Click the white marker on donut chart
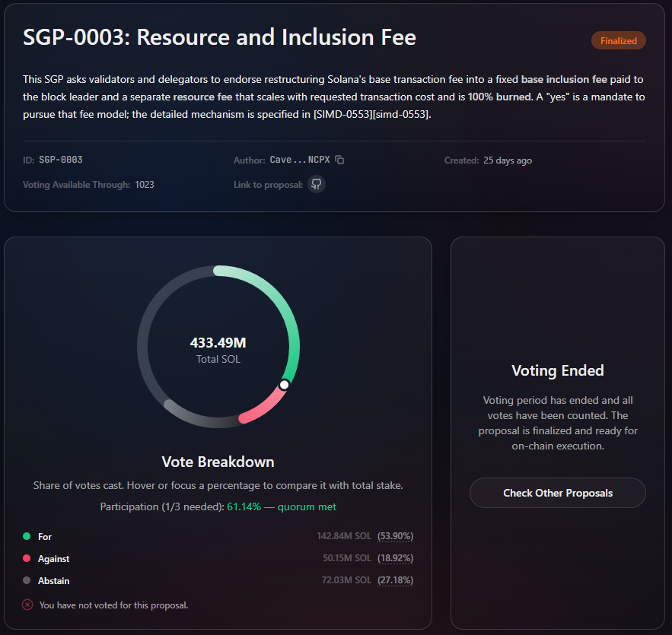 tap(284, 385)
